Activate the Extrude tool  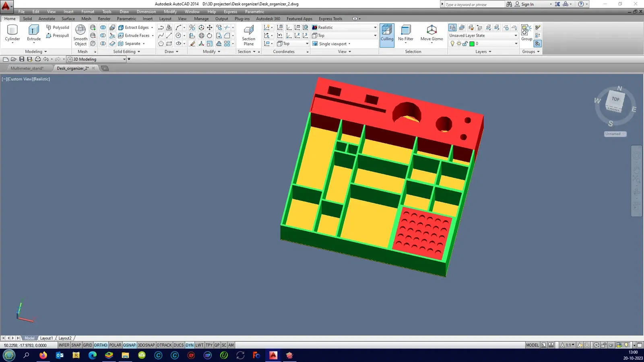click(x=34, y=34)
